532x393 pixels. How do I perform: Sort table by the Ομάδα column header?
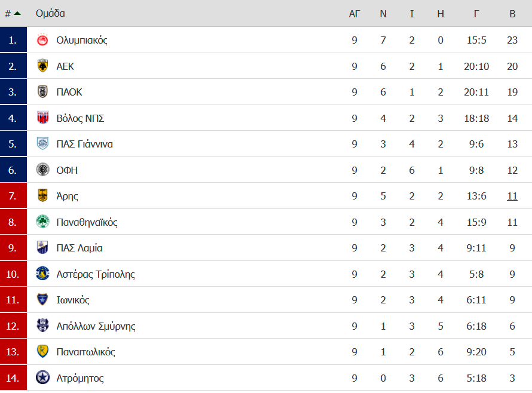point(50,13)
